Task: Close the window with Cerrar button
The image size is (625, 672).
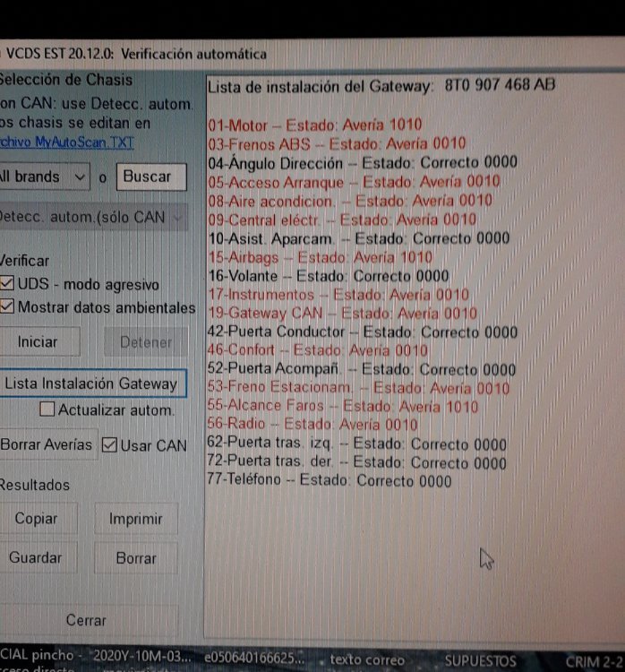Action: click(x=88, y=620)
